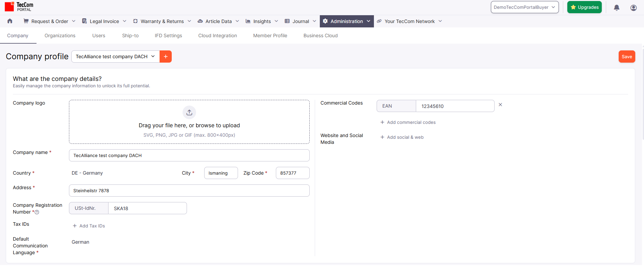This screenshot has width=644, height=266.
Task: Click the Company name input field
Action: point(189,155)
